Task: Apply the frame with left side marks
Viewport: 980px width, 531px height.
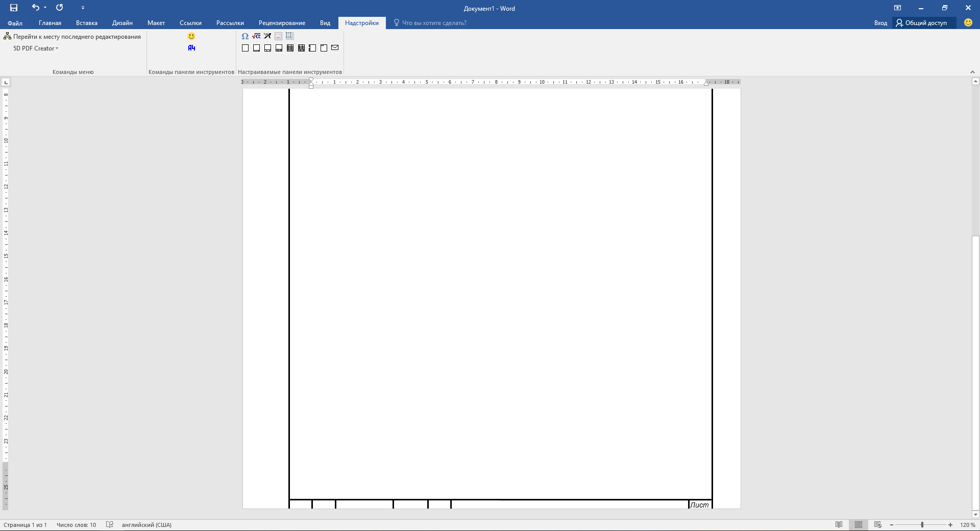Action: pyautogui.click(x=312, y=48)
